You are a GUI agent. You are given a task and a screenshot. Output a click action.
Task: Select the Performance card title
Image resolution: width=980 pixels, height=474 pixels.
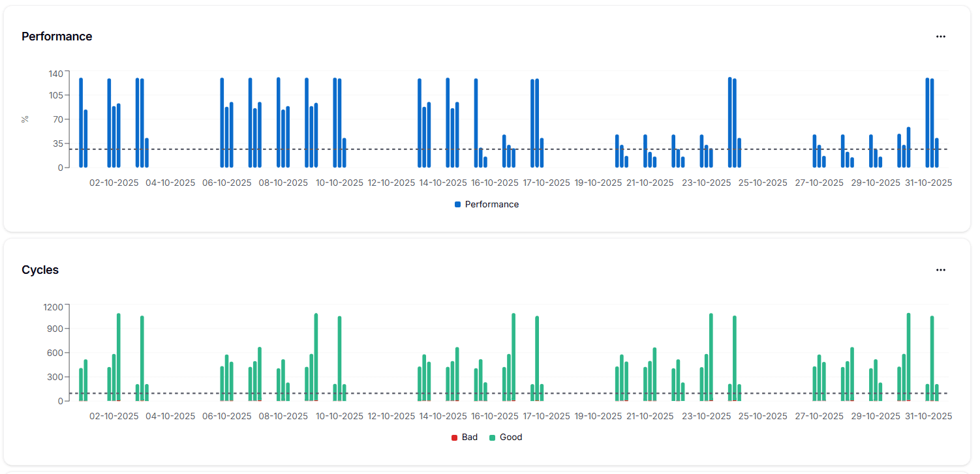(x=57, y=37)
